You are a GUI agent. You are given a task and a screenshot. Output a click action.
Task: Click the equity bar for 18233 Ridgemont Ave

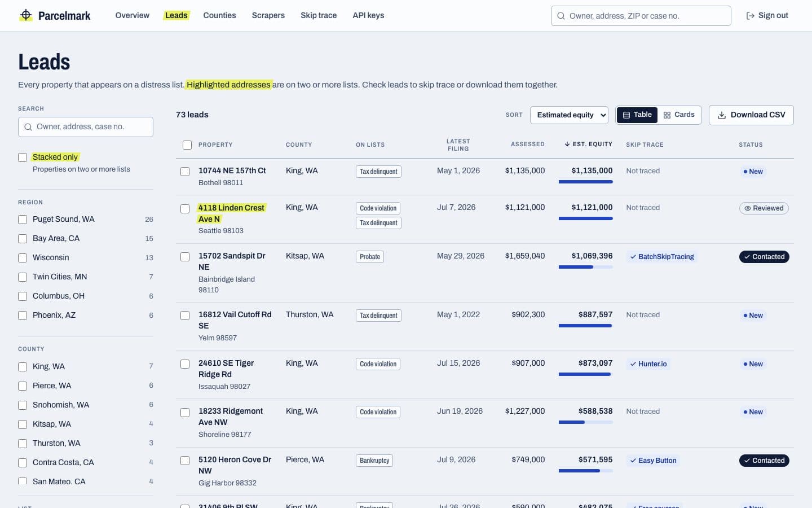coord(585,422)
